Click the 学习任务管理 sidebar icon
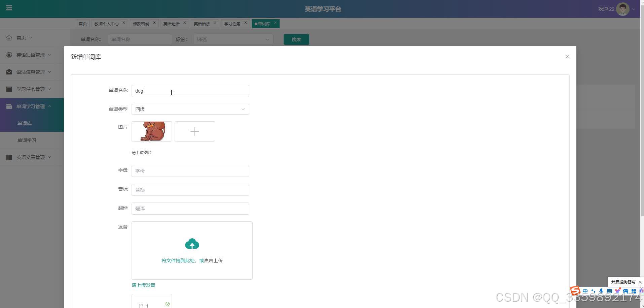The width and height of the screenshot is (644, 308). pos(9,89)
